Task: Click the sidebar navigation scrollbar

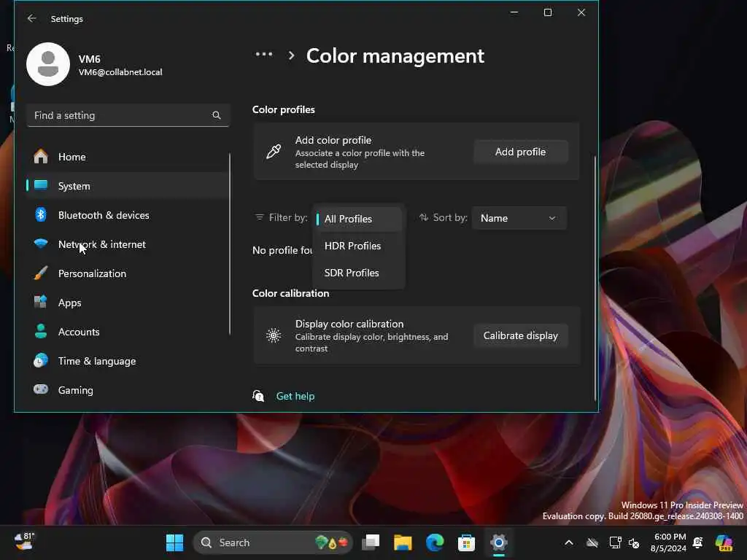Action: pyautogui.click(x=230, y=244)
